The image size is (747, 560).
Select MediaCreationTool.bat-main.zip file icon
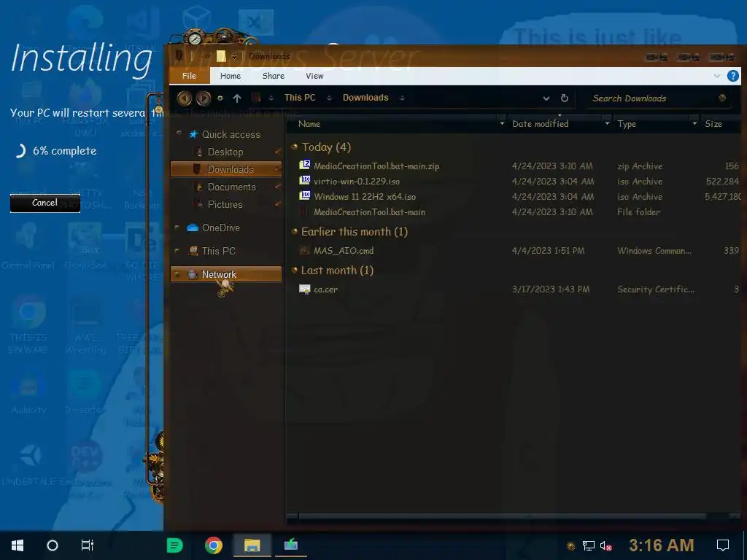(304, 166)
